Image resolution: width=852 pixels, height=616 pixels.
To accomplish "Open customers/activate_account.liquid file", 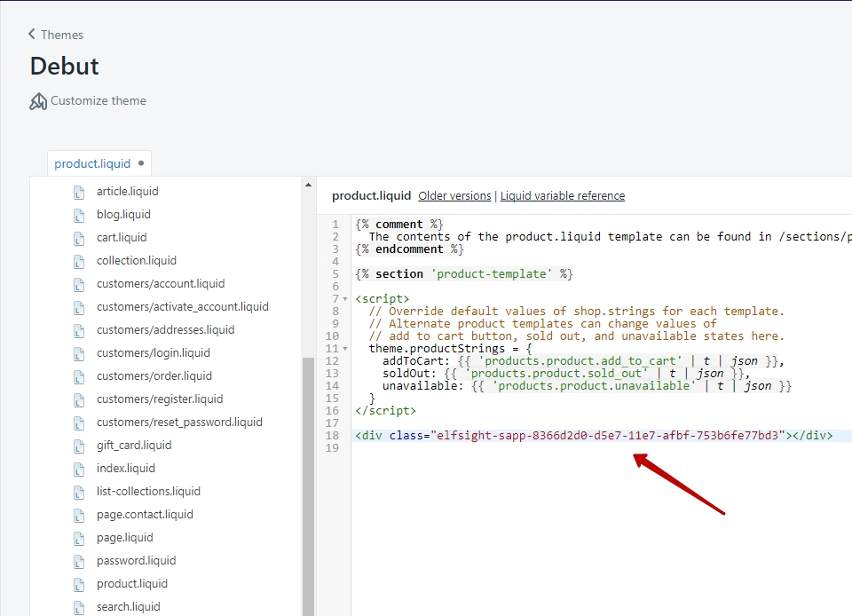I will point(183,307).
